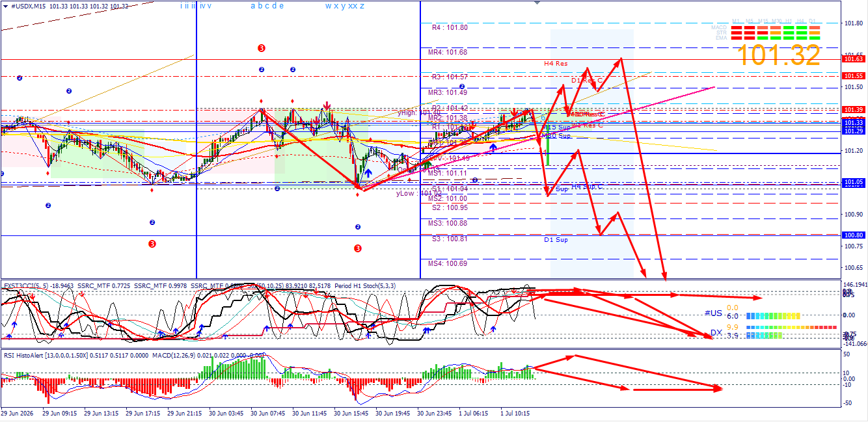The height and width of the screenshot is (422, 868).
Task: Click the DX strength label
Action: pos(716,332)
